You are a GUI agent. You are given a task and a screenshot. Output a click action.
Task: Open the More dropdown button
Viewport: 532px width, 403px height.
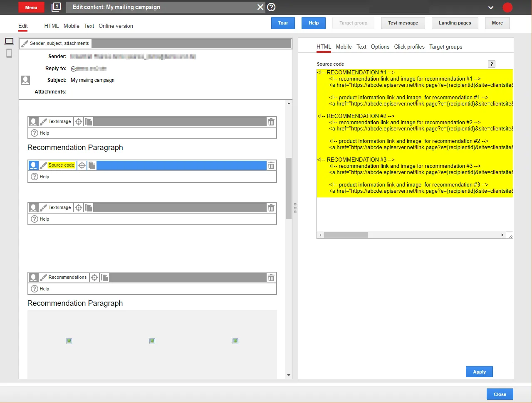[x=497, y=23]
